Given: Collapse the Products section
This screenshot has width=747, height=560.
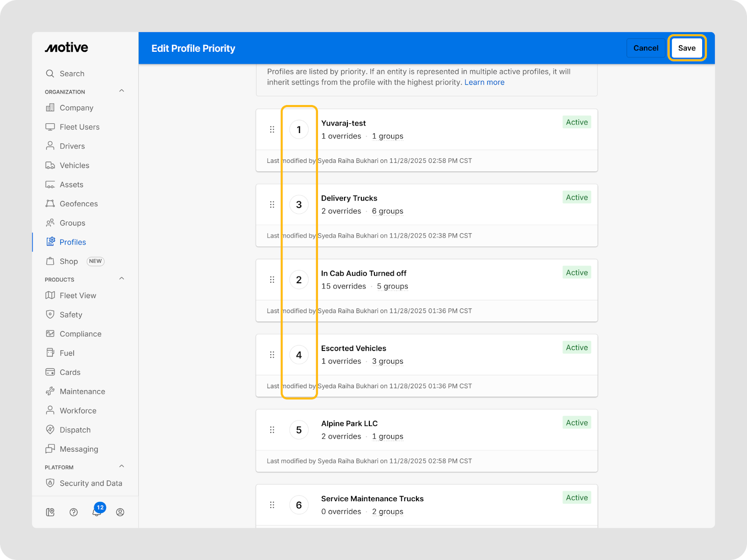Looking at the screenshot, I should (121, 279).
